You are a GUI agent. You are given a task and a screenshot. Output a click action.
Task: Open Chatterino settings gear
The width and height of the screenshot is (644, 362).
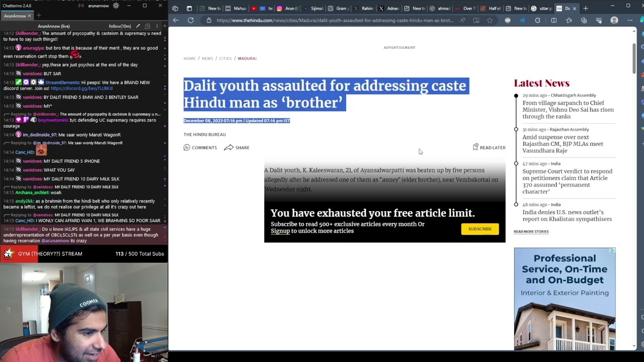[116, 6]
